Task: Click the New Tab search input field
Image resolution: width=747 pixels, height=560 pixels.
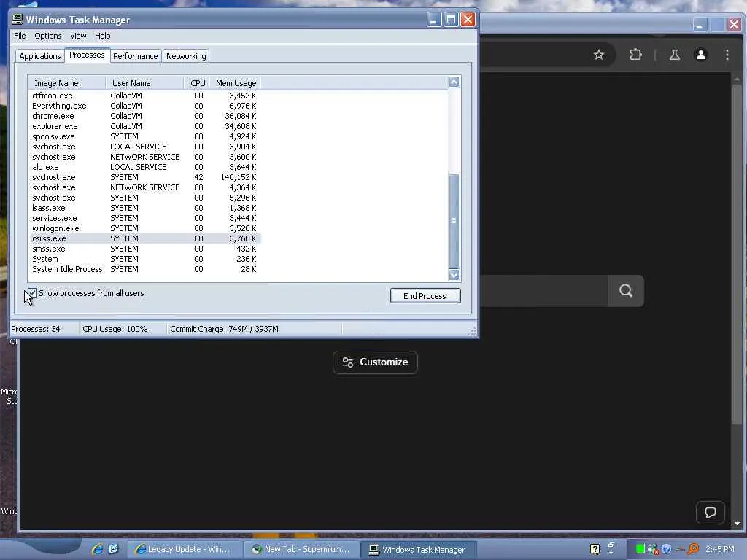Action: click(543, 290)
